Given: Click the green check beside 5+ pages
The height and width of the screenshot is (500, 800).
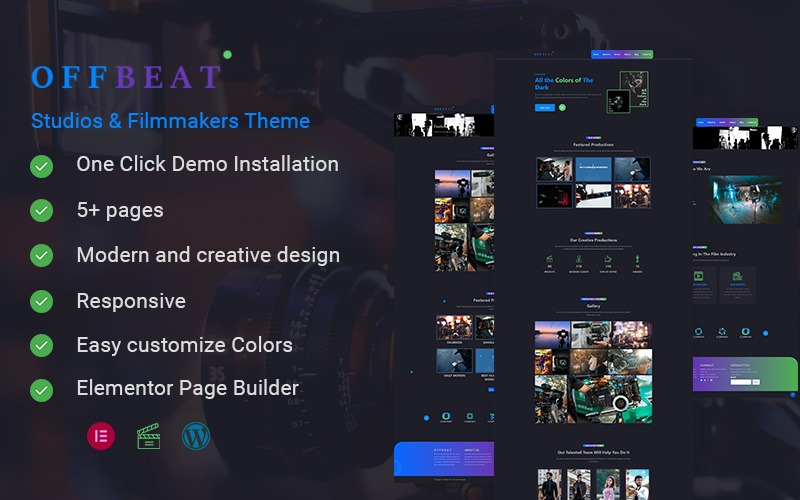Looking at the screenshot, I should pyautogui.click(x=41, y=210).
